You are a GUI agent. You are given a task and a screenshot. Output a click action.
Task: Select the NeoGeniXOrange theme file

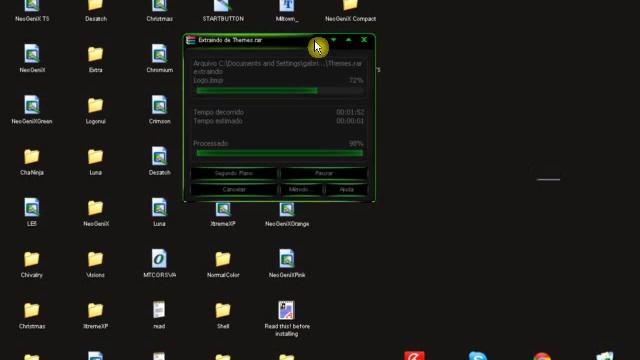coord(287,210)
